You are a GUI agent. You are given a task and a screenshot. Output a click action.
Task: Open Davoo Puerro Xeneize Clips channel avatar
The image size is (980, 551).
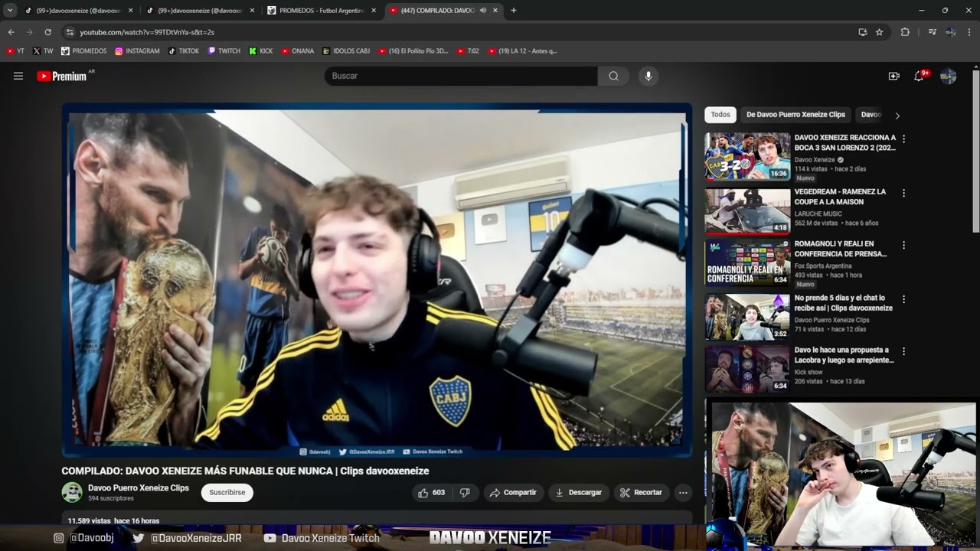click(72, 492)
